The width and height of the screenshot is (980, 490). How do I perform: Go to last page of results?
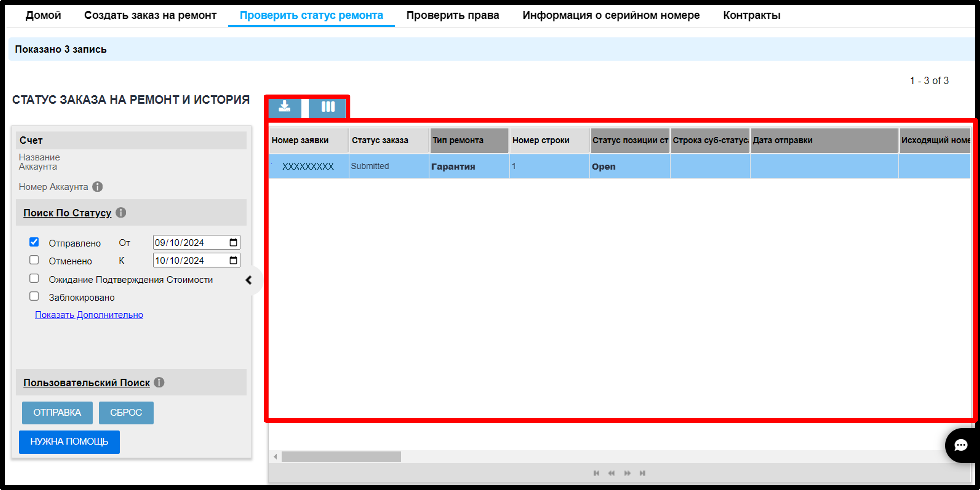642,473
